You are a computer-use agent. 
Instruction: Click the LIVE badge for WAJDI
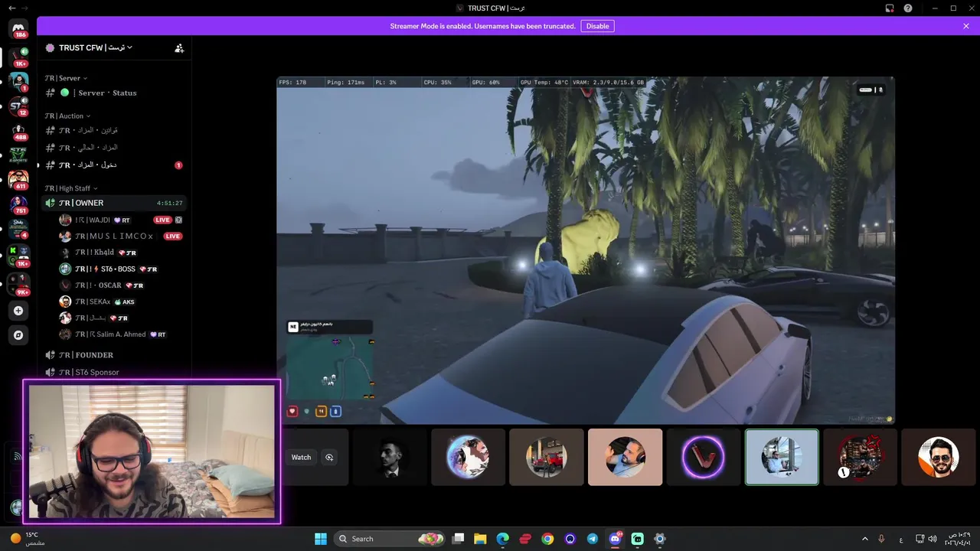point(162,220)
